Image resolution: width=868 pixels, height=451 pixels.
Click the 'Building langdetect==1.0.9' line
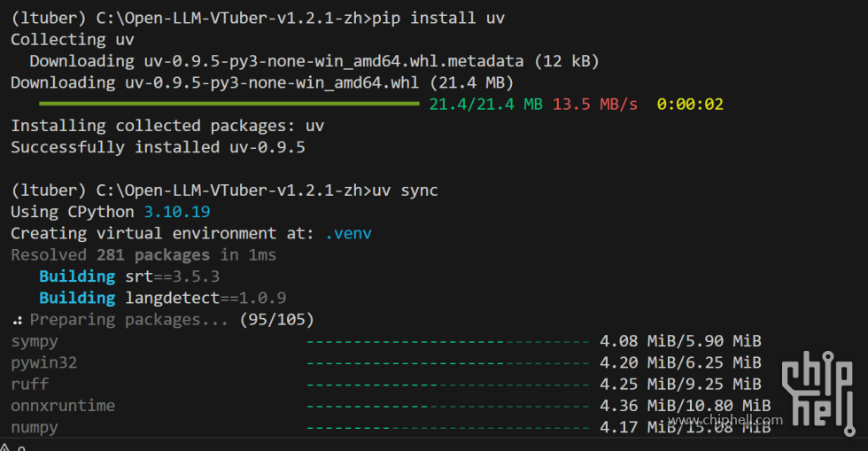click(x=162, y=299)
